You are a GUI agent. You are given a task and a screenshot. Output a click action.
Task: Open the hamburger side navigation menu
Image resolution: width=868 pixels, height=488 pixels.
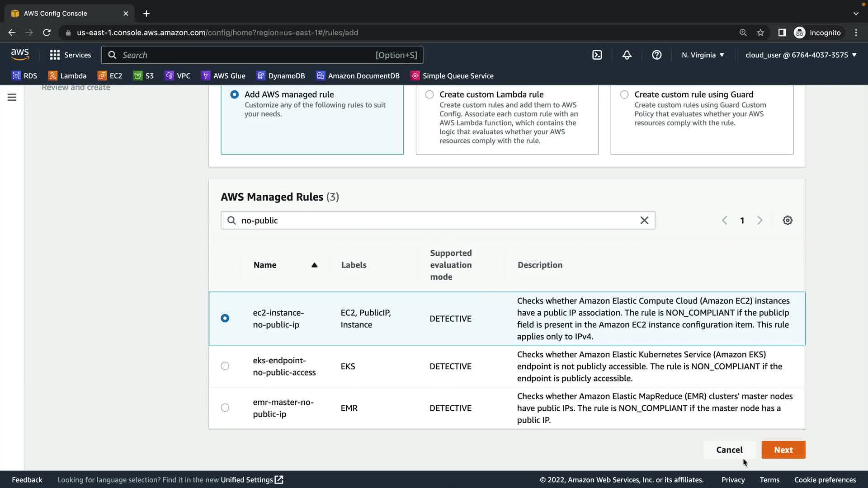[12, 97]
